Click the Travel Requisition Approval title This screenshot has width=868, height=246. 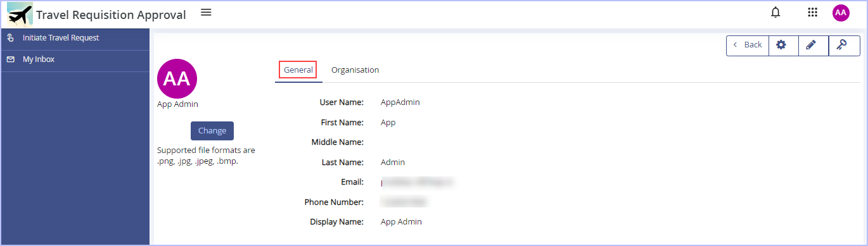pos(111,15)
